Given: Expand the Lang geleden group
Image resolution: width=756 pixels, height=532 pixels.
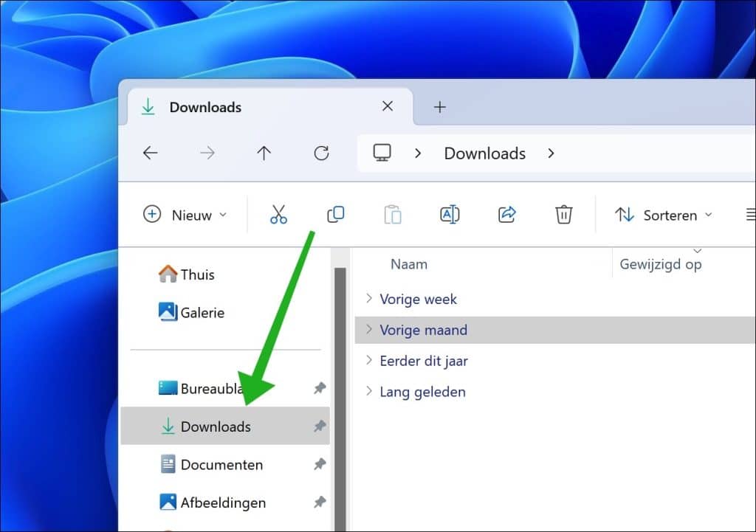Looking at the screenshot, I should coord(369,391).
